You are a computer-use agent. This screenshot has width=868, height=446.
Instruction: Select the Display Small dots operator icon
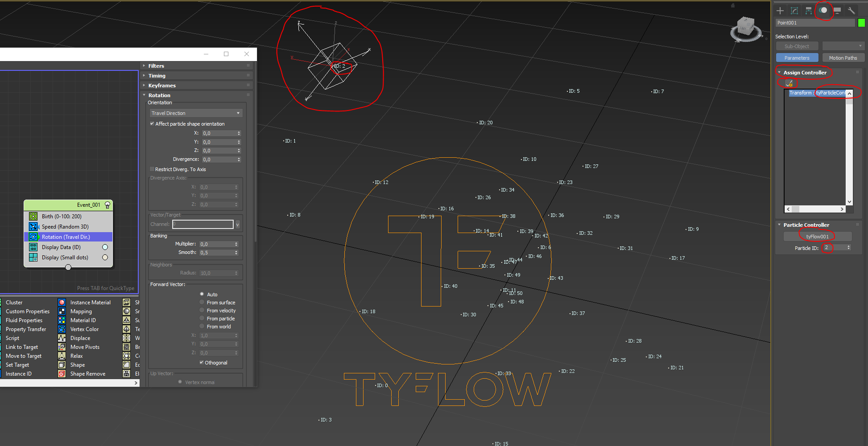pyautogui.click(x=33, y=258)
